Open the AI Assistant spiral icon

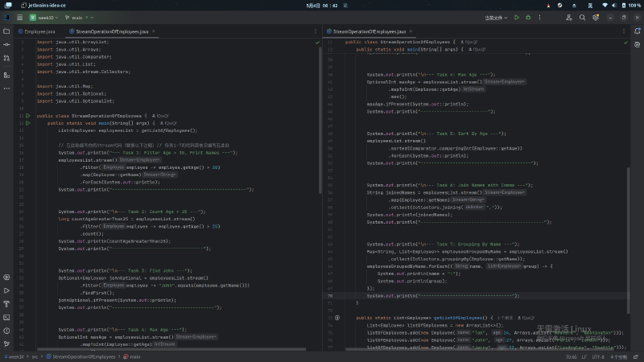[x=637, y=44]
